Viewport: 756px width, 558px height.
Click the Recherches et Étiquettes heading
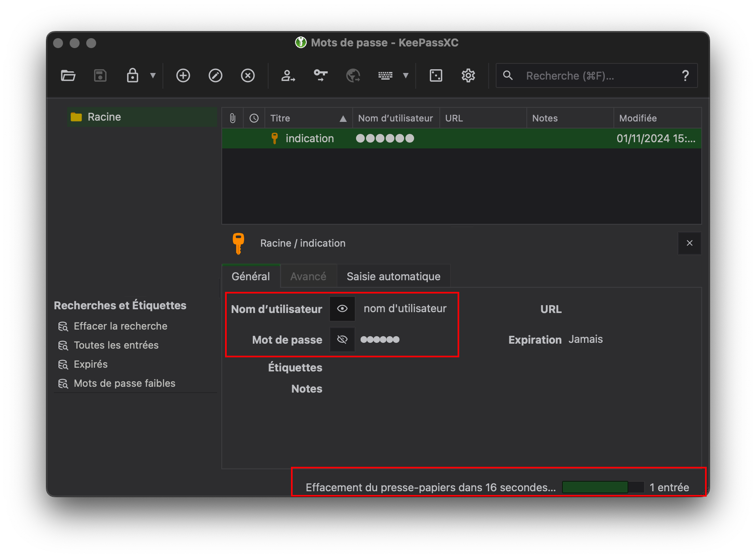point(120,306)
